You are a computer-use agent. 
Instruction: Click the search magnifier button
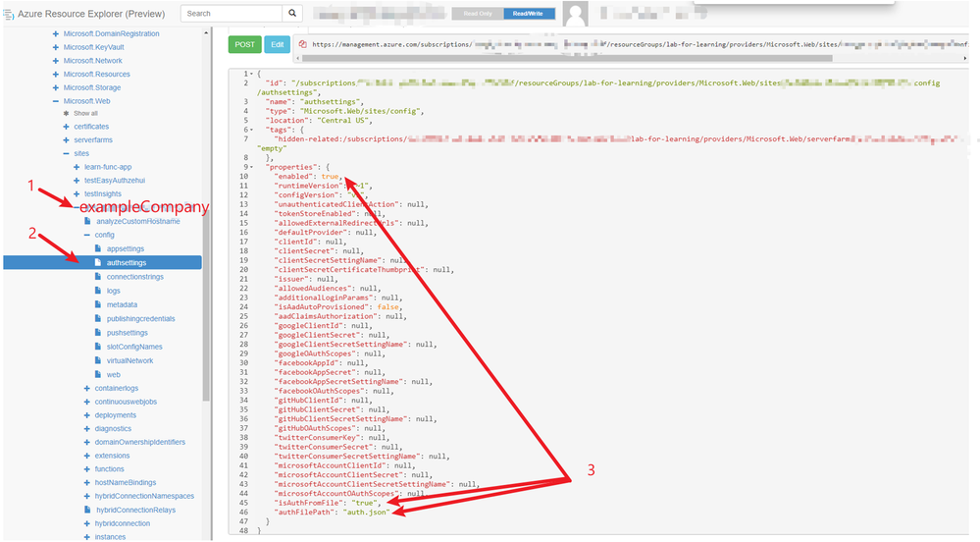click(292, 13)
